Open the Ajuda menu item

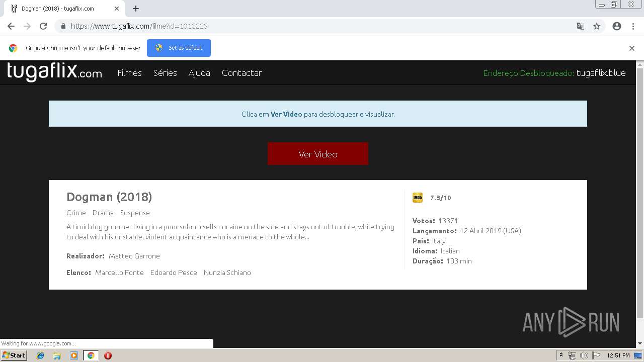pos(199,73)
